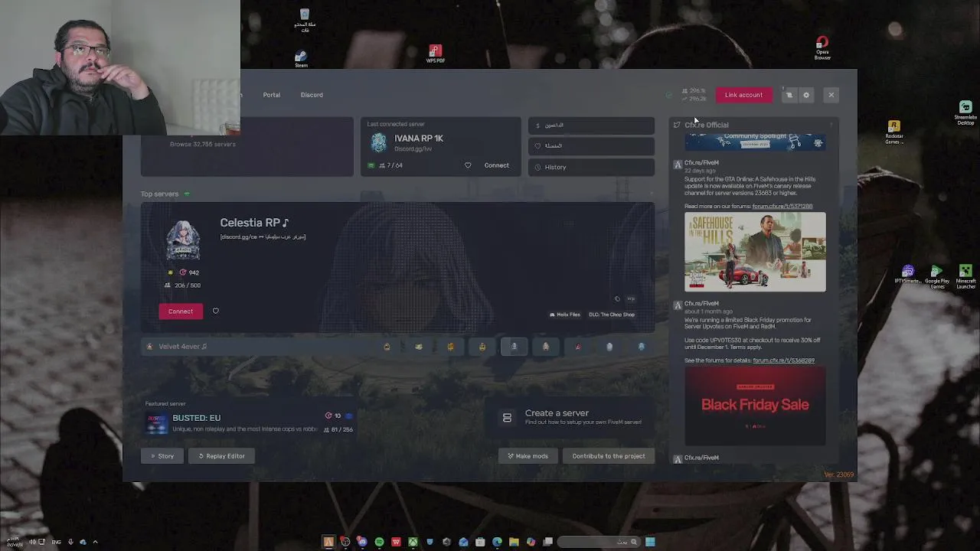Open Streamlabs Desktop shortcut
Screen dimensions: 980x551
tap(965, 113)
